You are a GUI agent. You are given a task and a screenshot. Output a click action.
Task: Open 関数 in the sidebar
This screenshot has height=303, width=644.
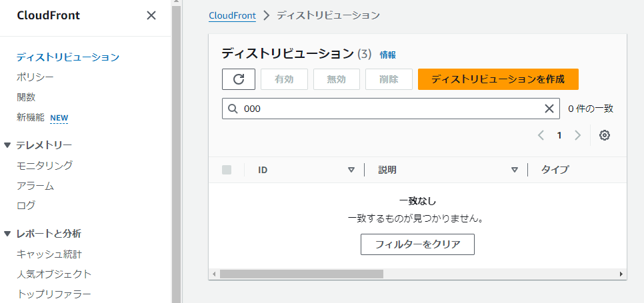click(26, 97)
